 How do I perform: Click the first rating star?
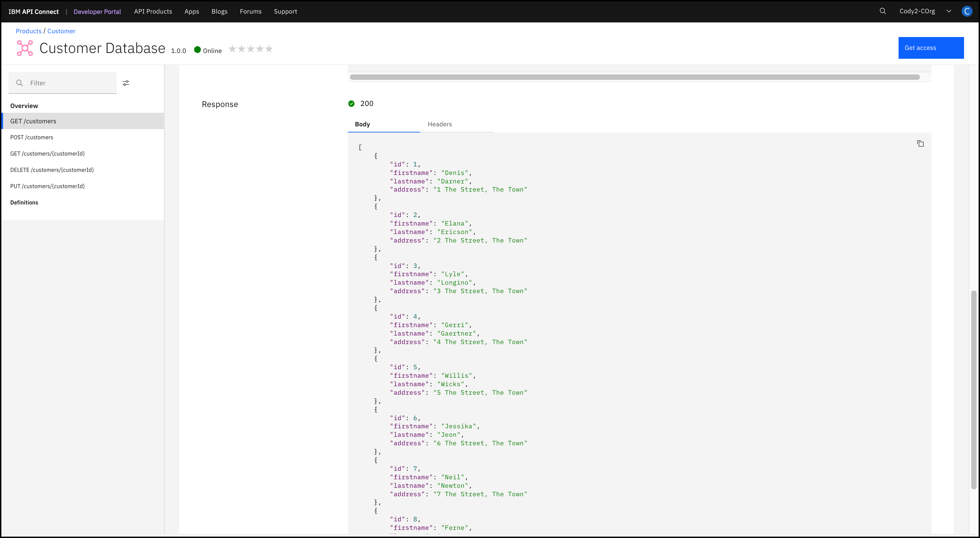tap(232, 49)
